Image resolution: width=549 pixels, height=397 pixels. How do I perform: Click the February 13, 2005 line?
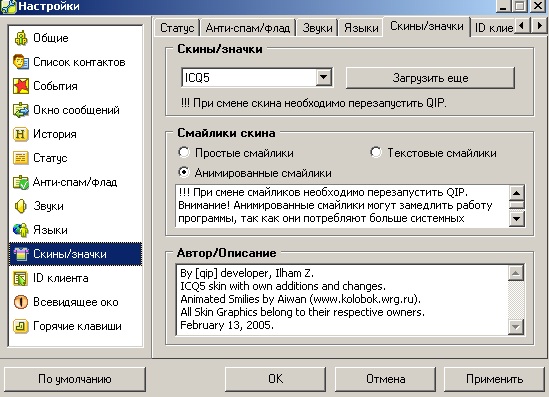point(227,325)
